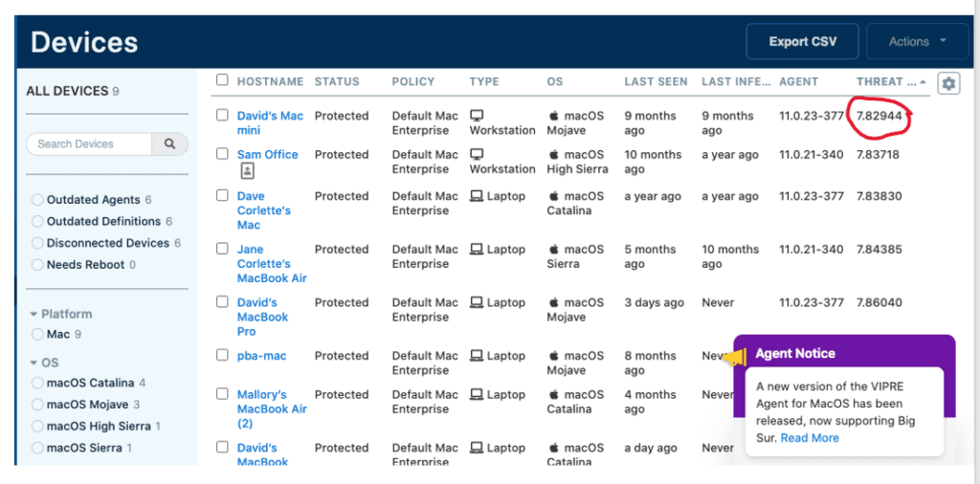Sort by TYPE column header
Viewport: 980px width, 484px height.
pyautogui.click(x=484, y=81)
